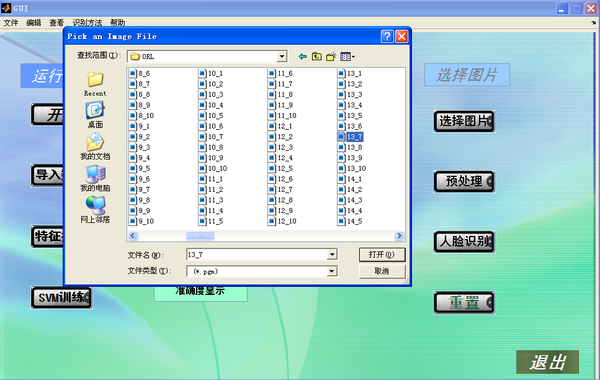Select file 14_1

[x=350, y=179]
